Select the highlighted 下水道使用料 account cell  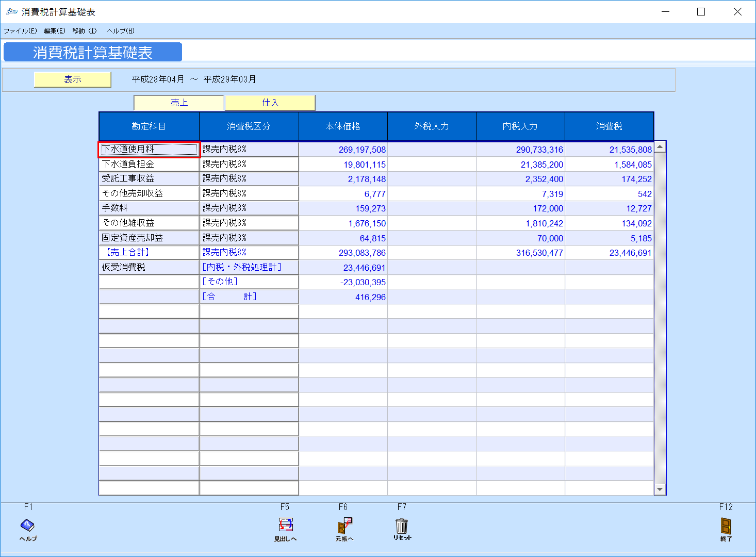point(149,149)
